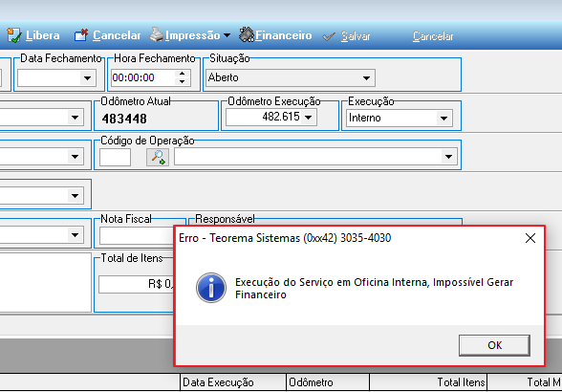Open the Execução dropdown showing Interno
This screenshot has width=562, height=392.
click(443, 118)
